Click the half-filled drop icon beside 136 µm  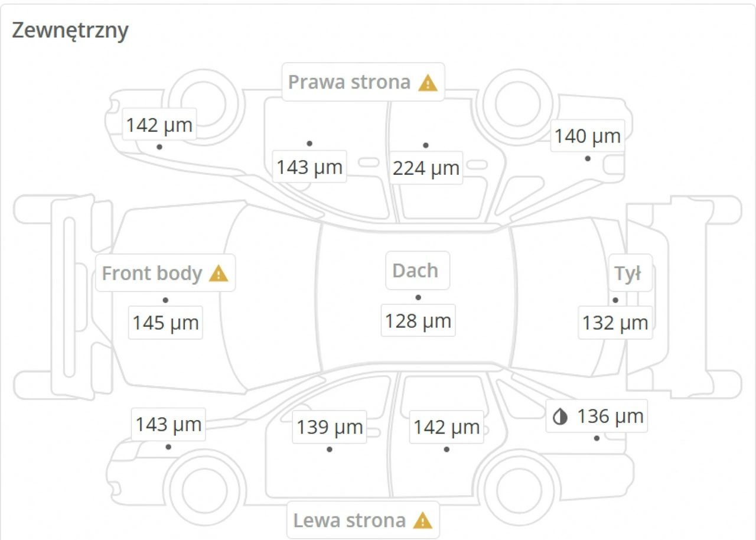(x=559, y=417)
